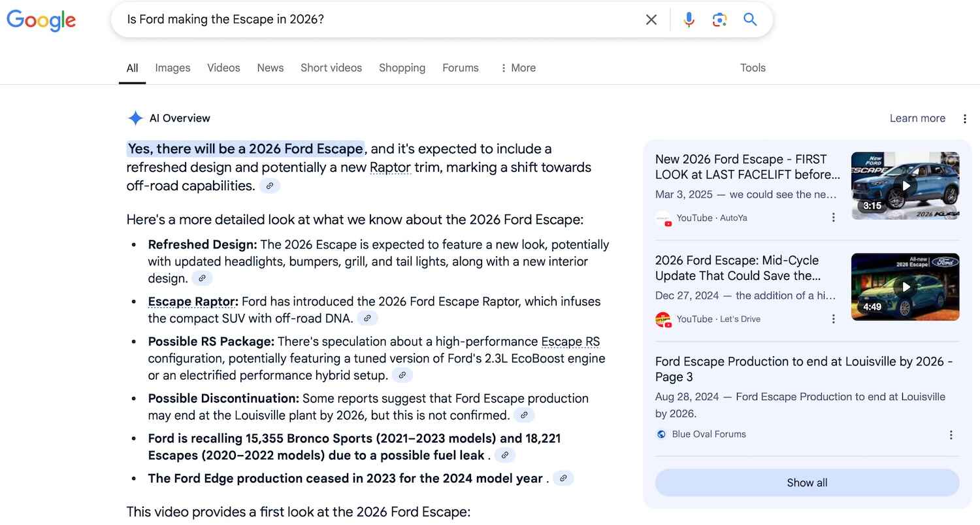Open options menu for AutoYa video result
The width and height of the screenshot is (980, 525).
[x=833, y=218]
